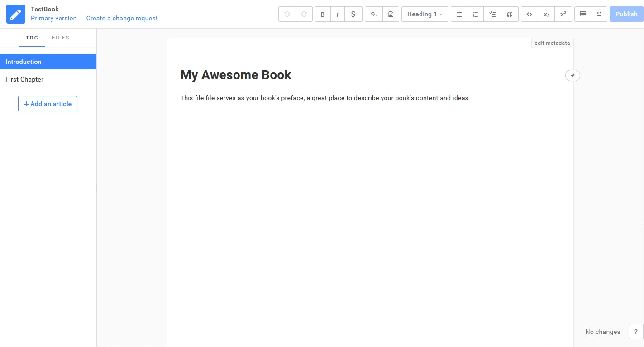Image resolution: width=644 pixels, height=347 pixels.
Task: Insert an image into the article
Action: tap(391, 14)
